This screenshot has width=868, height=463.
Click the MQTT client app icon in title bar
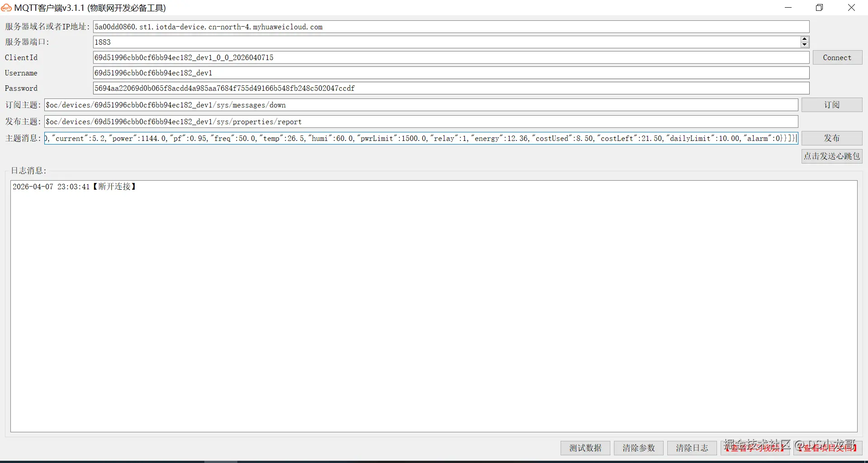[x=6, y=8]
